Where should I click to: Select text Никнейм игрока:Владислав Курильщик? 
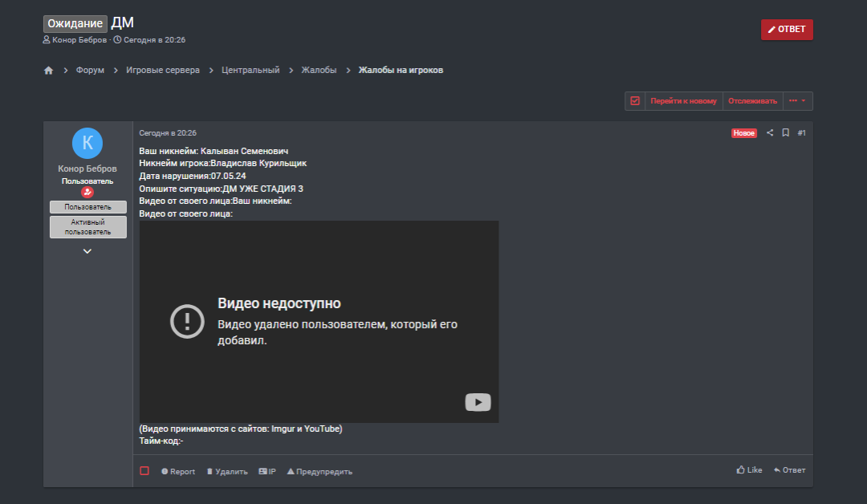coord(223,163)
